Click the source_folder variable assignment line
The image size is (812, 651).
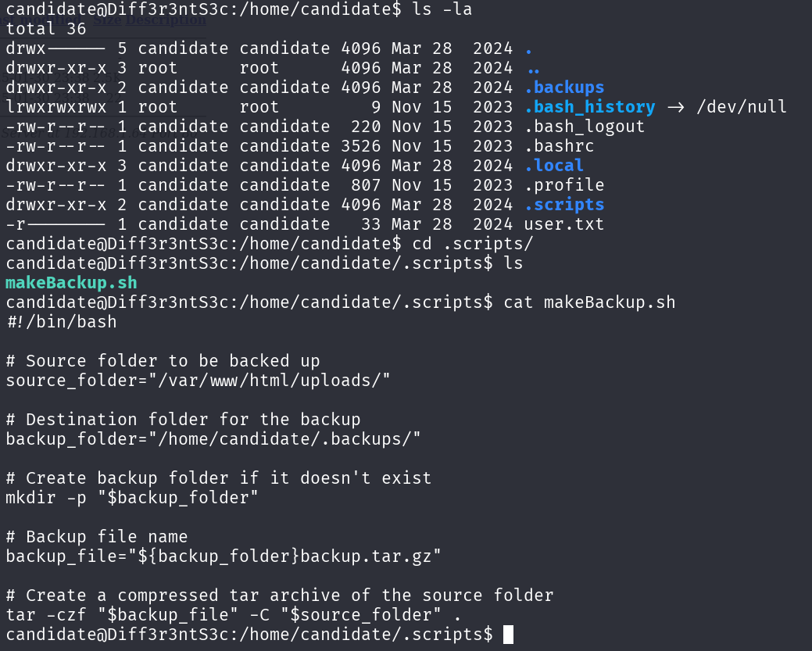(198, 381)
